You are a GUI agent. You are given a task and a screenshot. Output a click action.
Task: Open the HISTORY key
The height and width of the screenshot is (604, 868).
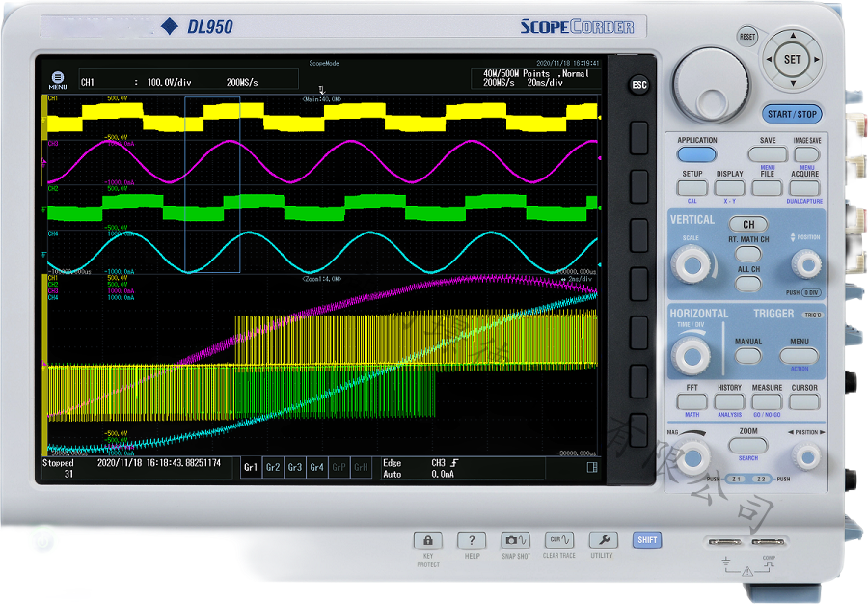pos(730,402)
